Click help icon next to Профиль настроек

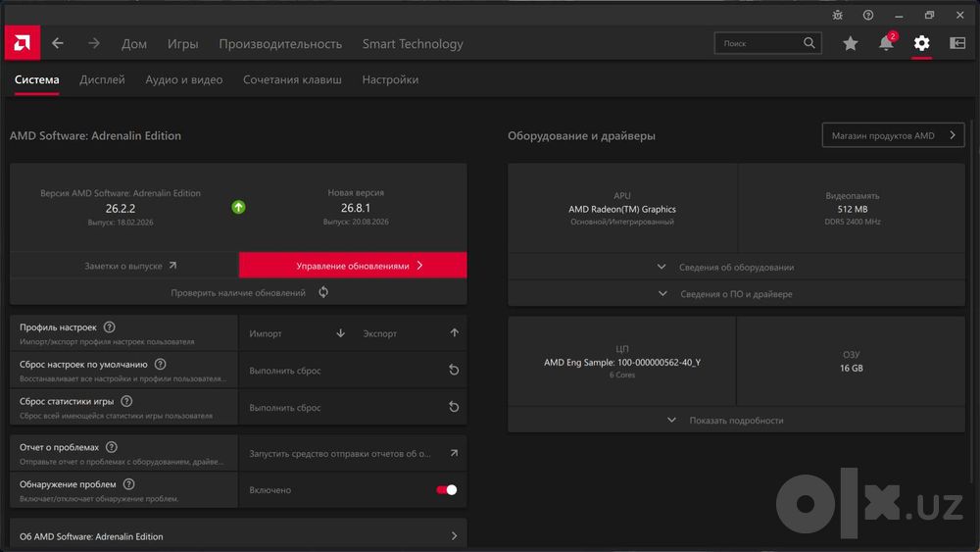tap(110, 326)
